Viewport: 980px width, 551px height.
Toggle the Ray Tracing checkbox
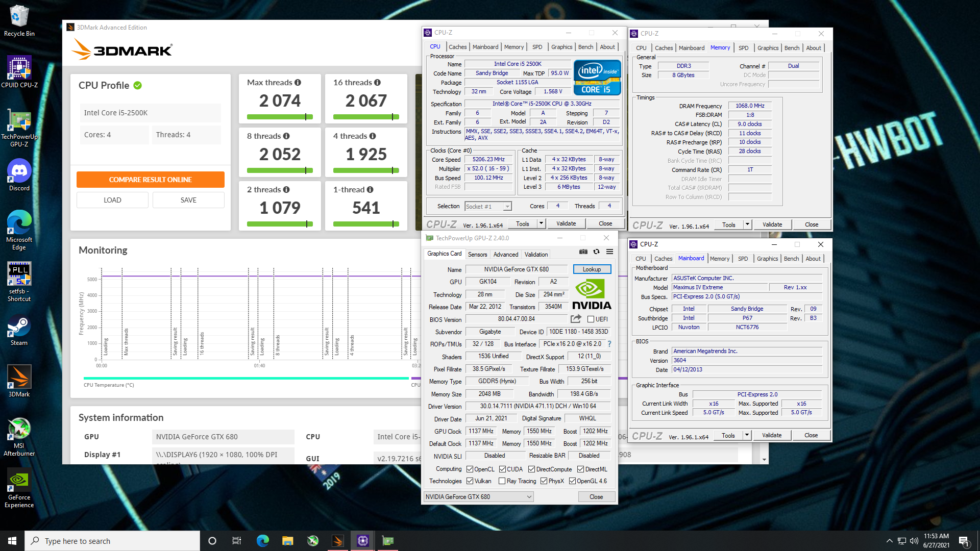pyautogui.click(x=502, y=481)
